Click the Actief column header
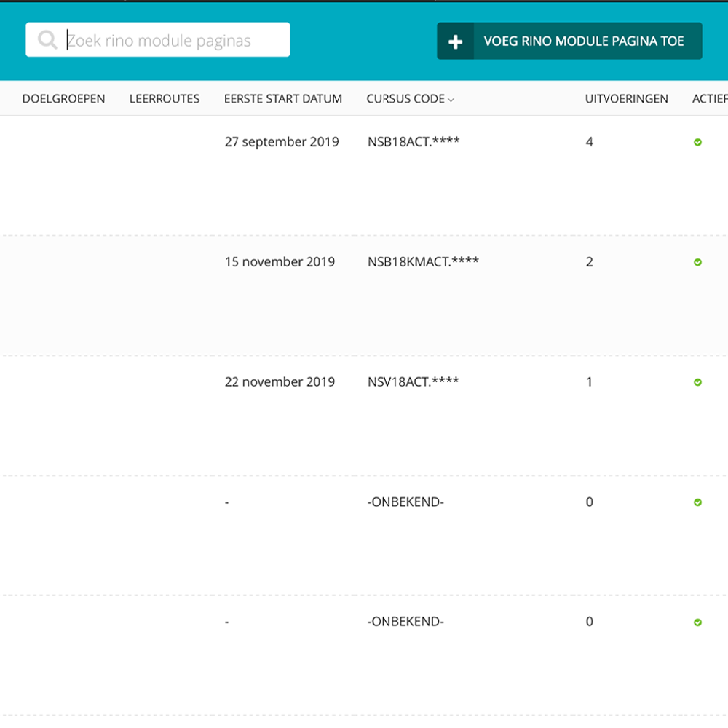Screen dimensions: 728x728 click(709, 99)
